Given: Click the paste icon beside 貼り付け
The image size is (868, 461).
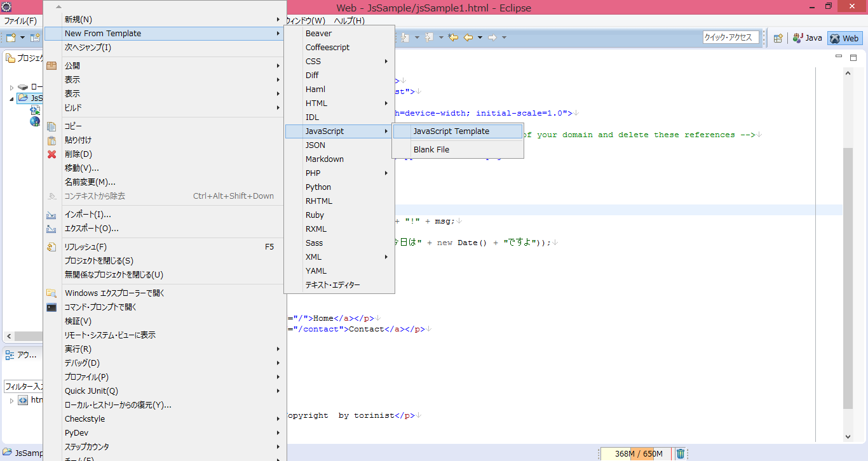Looking at the screenshot, I should coord(51,140).
